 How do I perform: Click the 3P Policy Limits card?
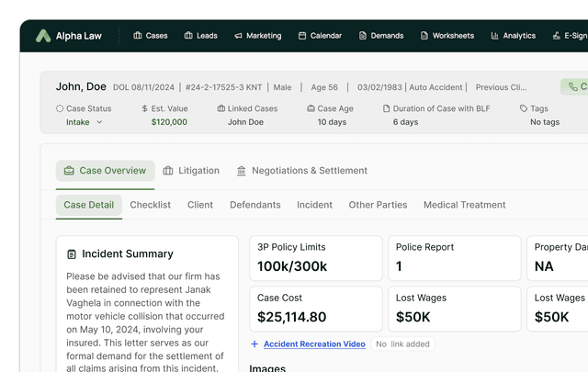click(x=315, y=258)
